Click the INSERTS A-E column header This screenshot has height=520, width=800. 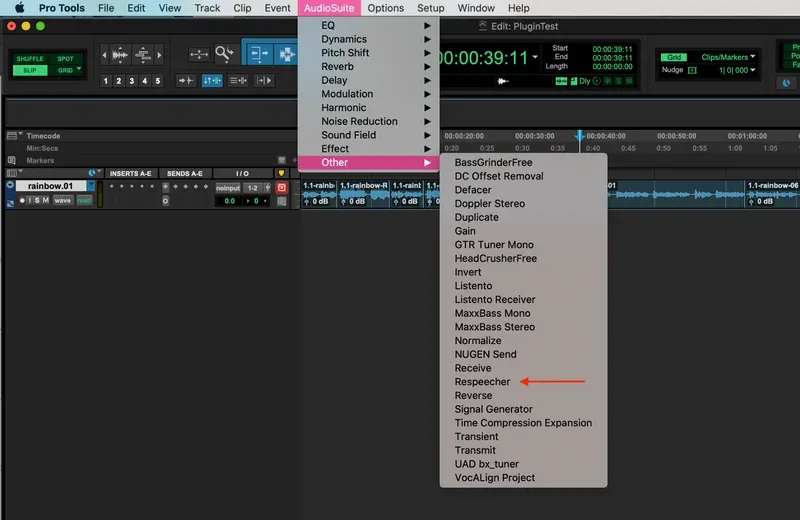click(131, 174)
